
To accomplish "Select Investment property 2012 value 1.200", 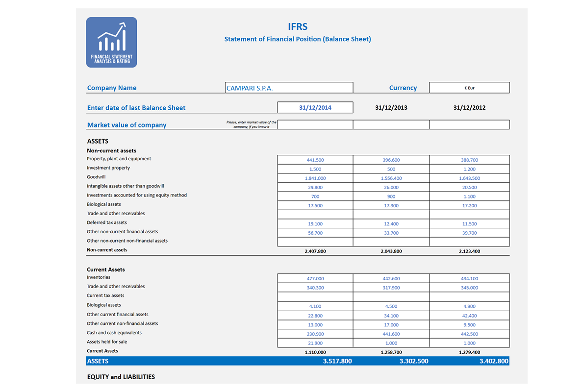I will (469, 169).
